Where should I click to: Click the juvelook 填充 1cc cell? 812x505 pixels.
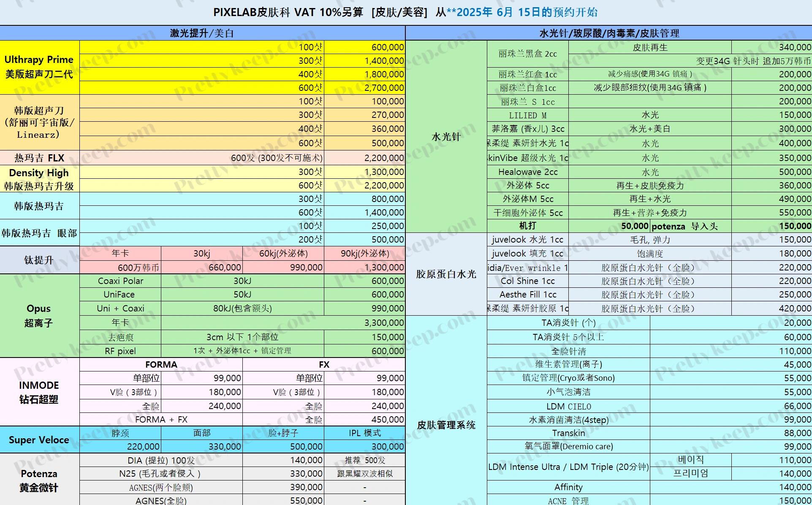[528, 254]
